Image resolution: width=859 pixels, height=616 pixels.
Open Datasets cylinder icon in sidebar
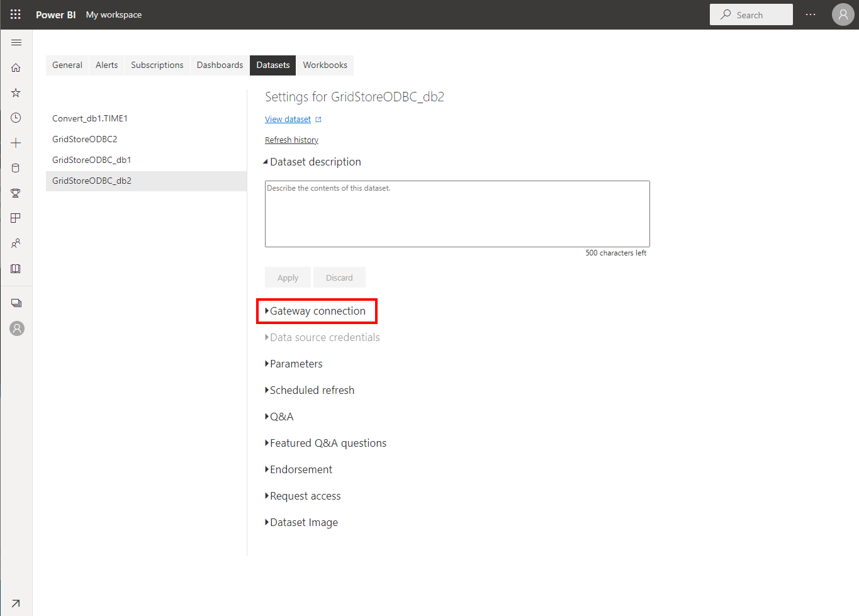[16, 168]
